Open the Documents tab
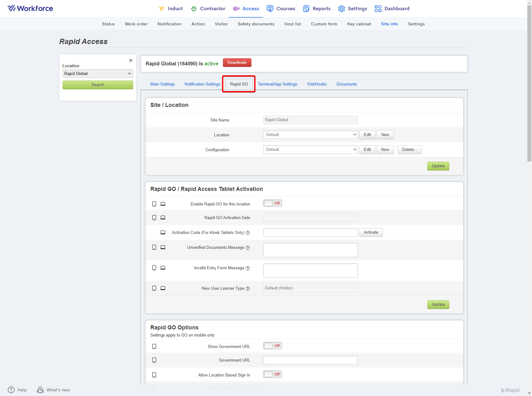Image resolution: width=532 pixels, height=396 pixels. [347, 84]
